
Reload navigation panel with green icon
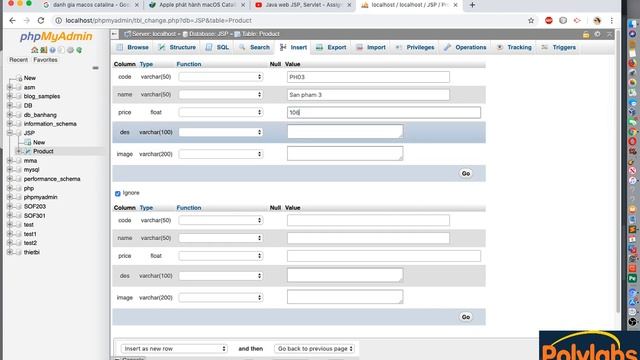(x=79, y=50)
